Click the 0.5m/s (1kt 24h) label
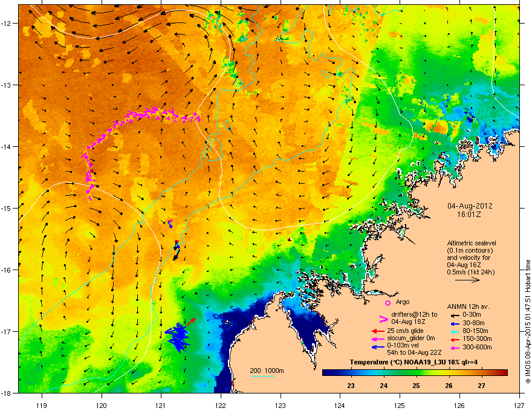Viewport: 532px width, 411px height. click(x=470, y=272)
